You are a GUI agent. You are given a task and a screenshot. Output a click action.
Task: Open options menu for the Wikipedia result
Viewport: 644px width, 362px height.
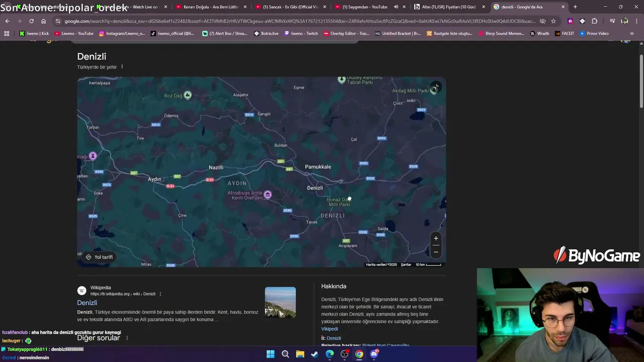[x=160, y=294]
